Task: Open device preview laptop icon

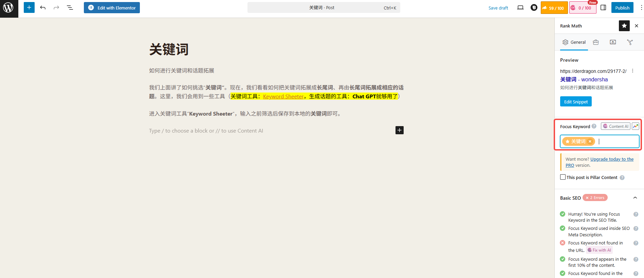Action: [520, 7]
